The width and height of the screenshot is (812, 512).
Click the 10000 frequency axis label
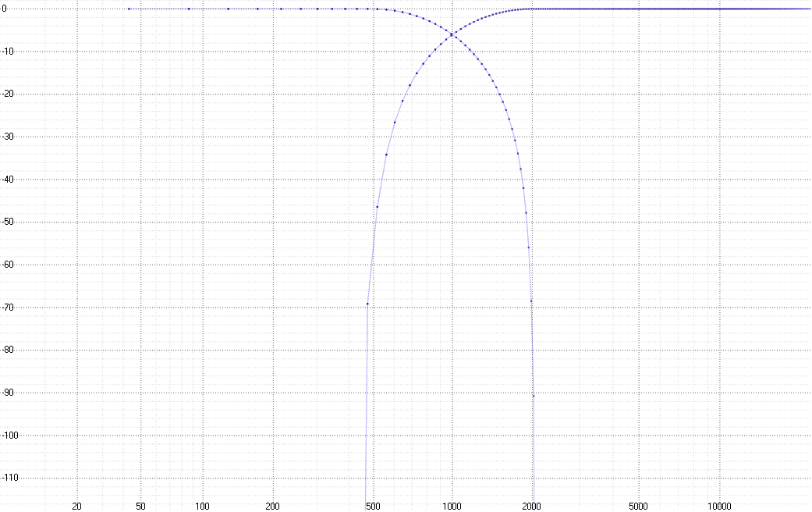click(719, 507)
